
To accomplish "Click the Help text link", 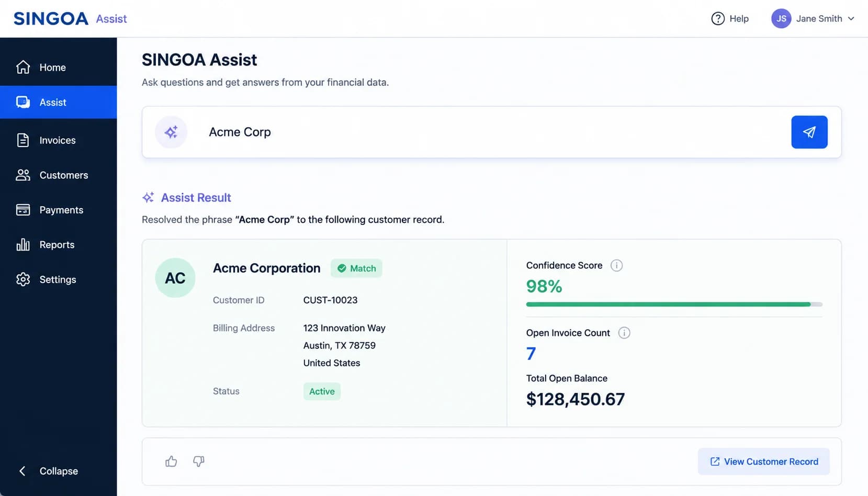I will click(x=739, y=18).
